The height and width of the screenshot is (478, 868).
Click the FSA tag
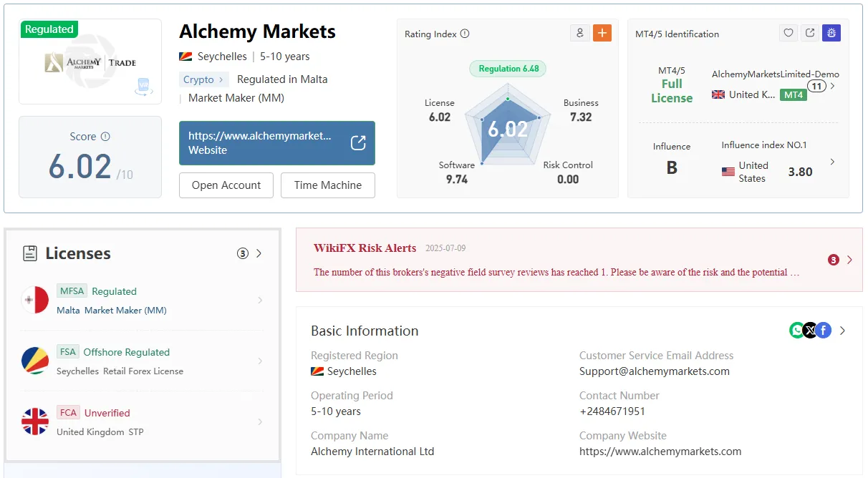68,352
